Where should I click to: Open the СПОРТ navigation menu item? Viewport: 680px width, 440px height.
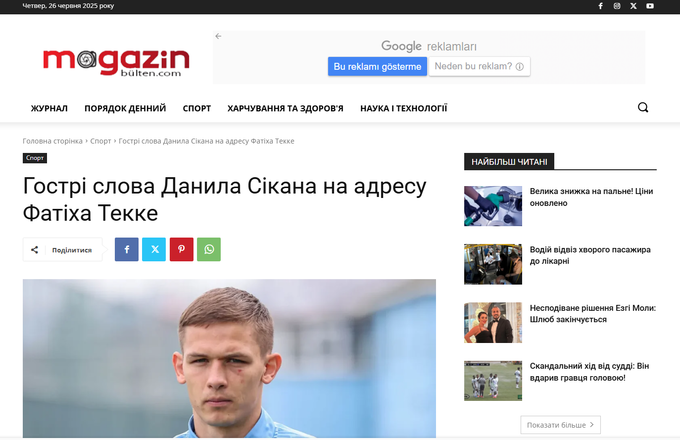point(196,108)
